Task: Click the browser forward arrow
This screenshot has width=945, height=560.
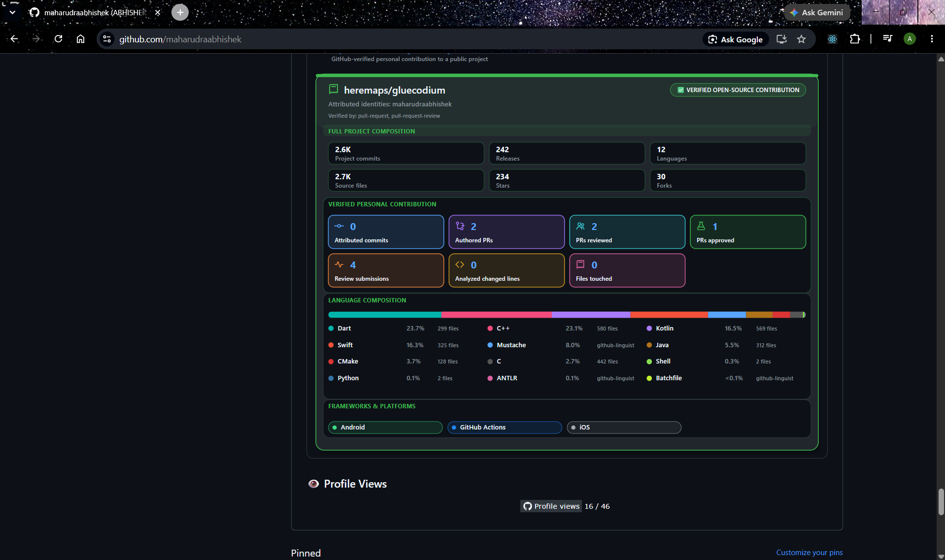Action: click(36, 39)
